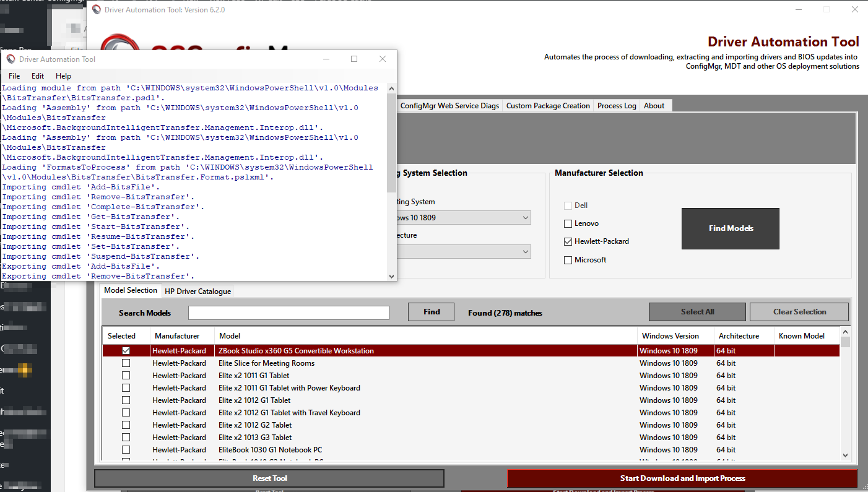This screenshot has height=492, width=868.
Task: Click inside the Search Models input field
Action: click(x=288, y=313)
